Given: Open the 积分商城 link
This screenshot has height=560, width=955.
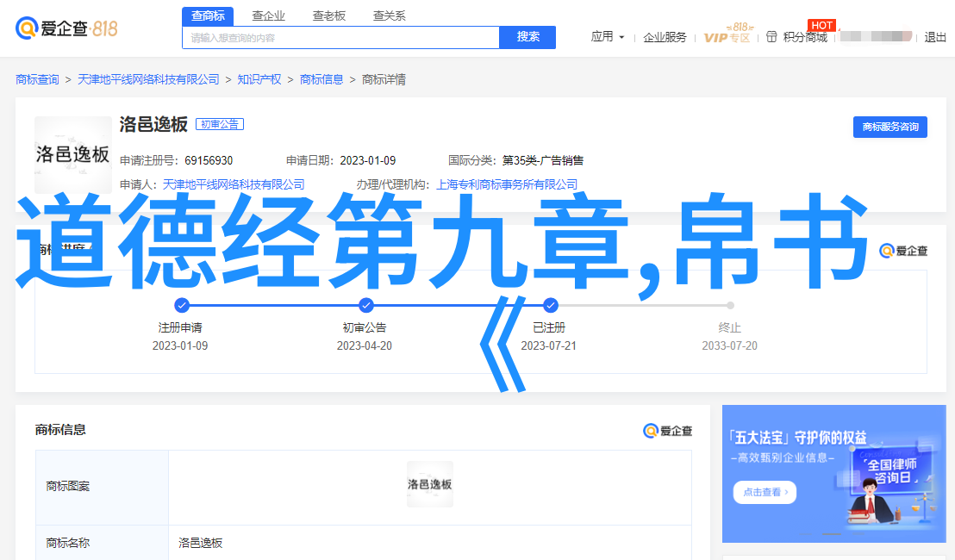Looking at the screenshot, I should [805, 38].
